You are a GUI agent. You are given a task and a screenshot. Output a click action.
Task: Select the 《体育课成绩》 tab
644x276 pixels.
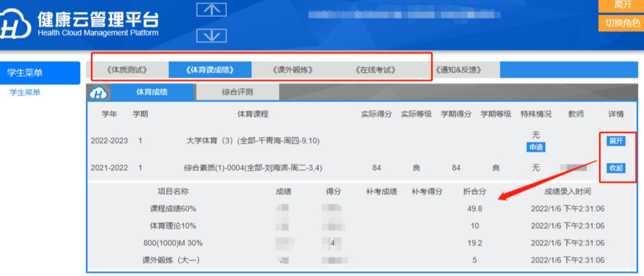[x=210, y=70]
